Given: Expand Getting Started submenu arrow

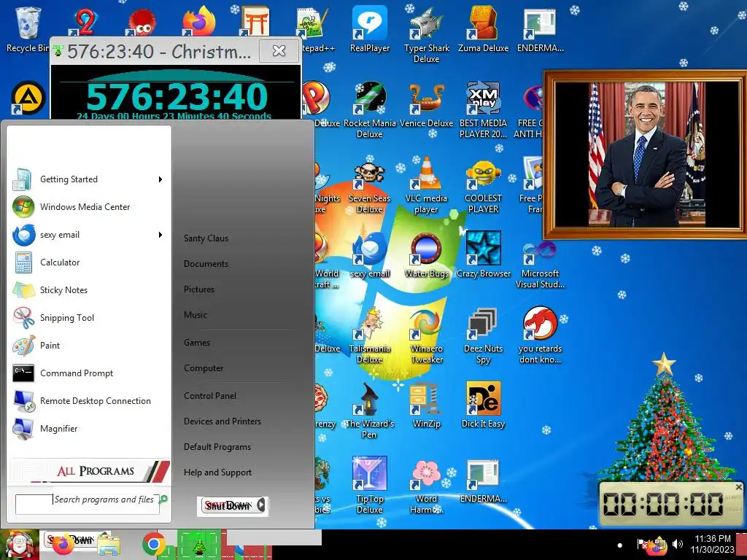Looking at the screenshot, I should point(160,179).
